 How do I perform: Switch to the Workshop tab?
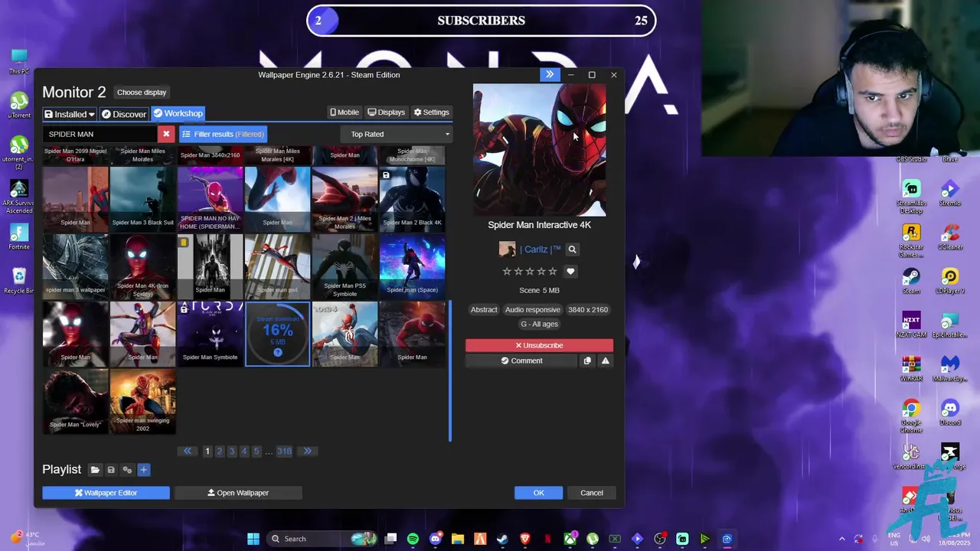[178, 113]
